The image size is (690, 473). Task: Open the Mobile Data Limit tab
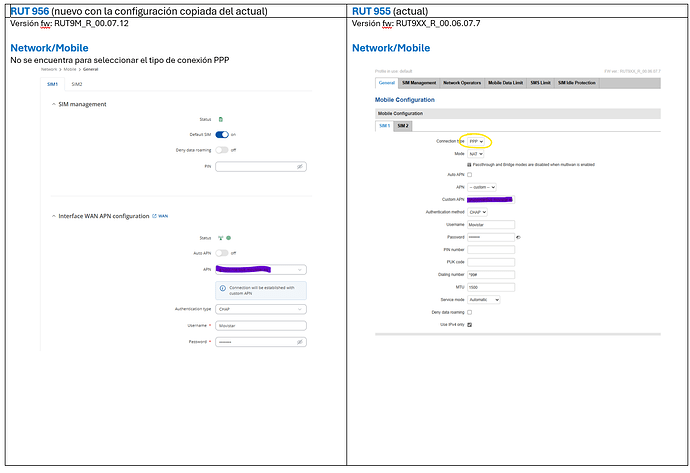coord(506,83)
